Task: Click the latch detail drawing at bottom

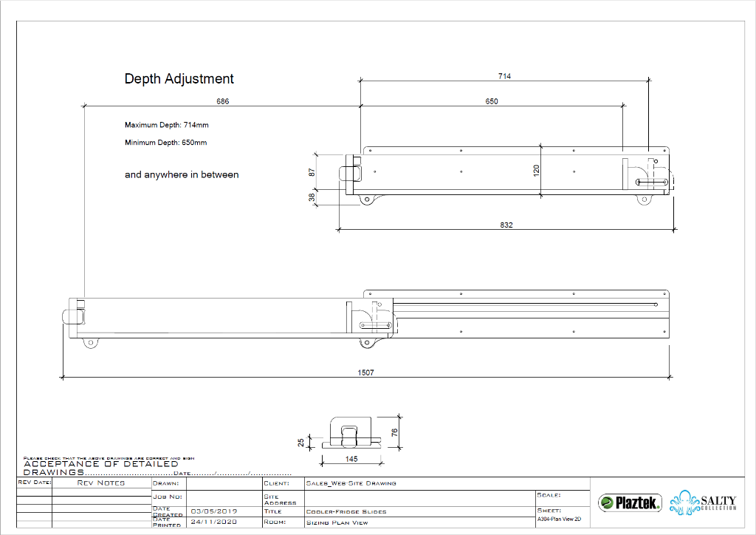Action: click(351, 433)
